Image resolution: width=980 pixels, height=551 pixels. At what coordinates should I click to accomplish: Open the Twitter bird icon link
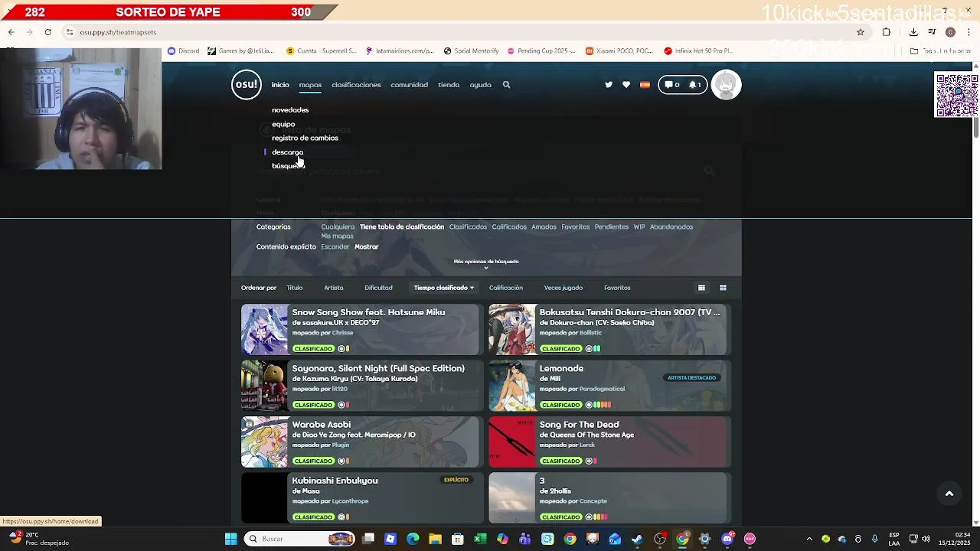tap(609, 85)
